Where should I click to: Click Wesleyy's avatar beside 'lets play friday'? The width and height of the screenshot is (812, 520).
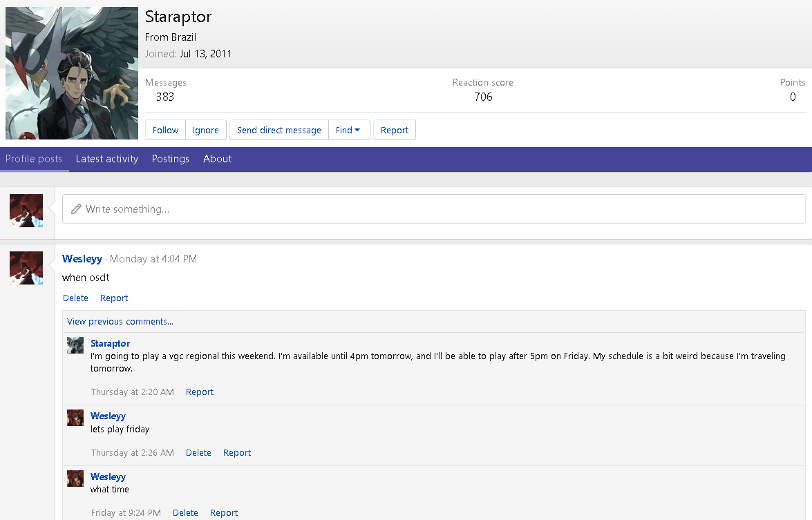75,418
